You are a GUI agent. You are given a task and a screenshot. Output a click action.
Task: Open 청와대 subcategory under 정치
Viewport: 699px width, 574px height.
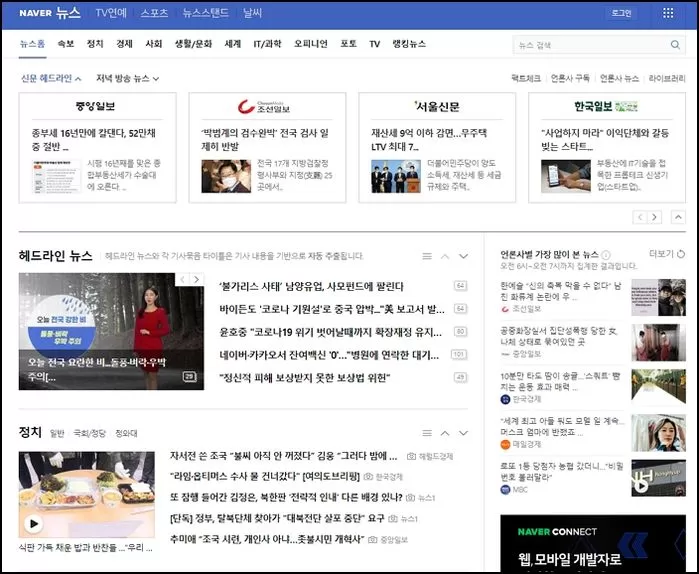point(126,433)
